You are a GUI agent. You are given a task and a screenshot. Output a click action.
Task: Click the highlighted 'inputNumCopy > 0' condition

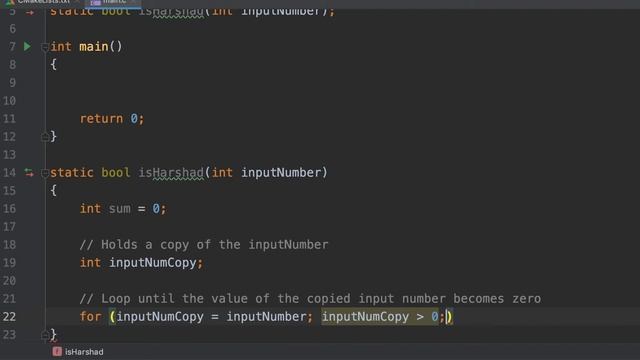click(x=380, y=317)
